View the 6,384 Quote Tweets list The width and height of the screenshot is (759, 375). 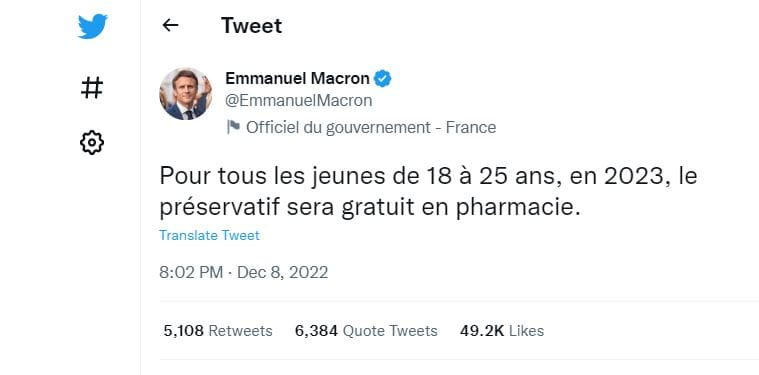(x=366, y=331)
